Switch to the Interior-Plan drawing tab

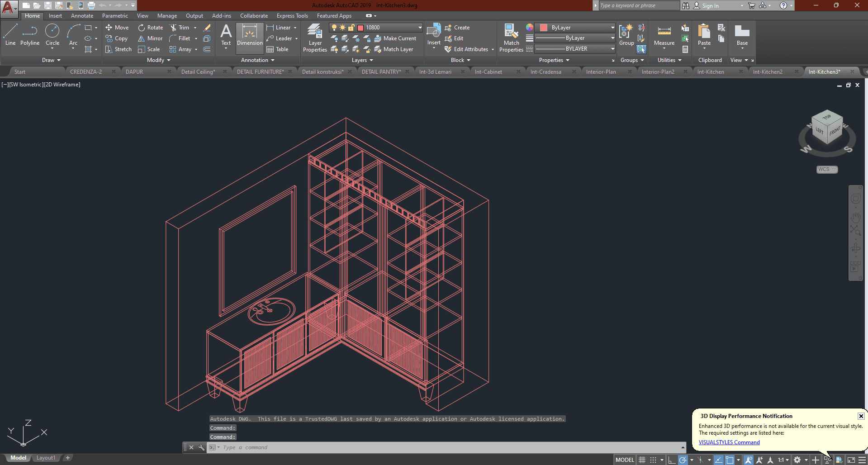[601, 72]
